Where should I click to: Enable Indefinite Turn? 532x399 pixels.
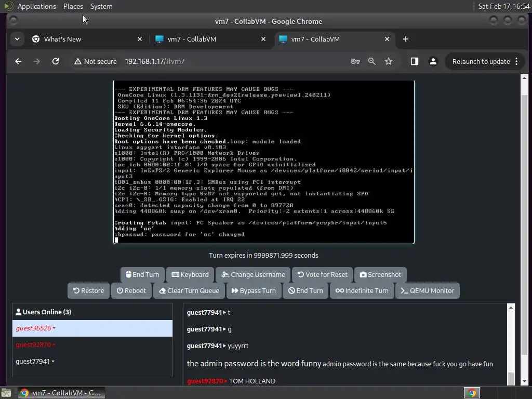[x=362, y=291]
